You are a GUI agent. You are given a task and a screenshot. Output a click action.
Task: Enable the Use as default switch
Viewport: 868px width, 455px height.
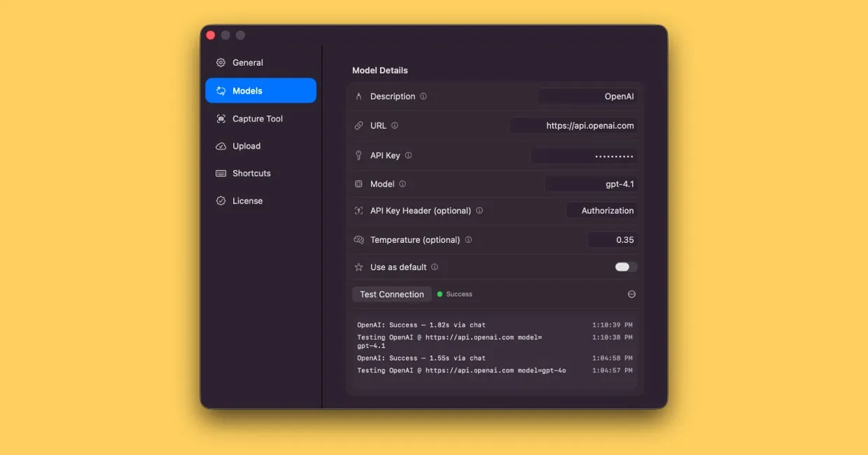(624, 267)
